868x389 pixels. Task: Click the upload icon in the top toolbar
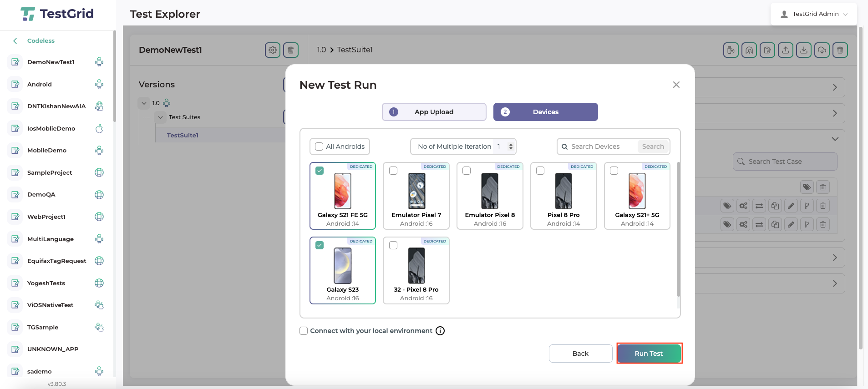[786, 50]
